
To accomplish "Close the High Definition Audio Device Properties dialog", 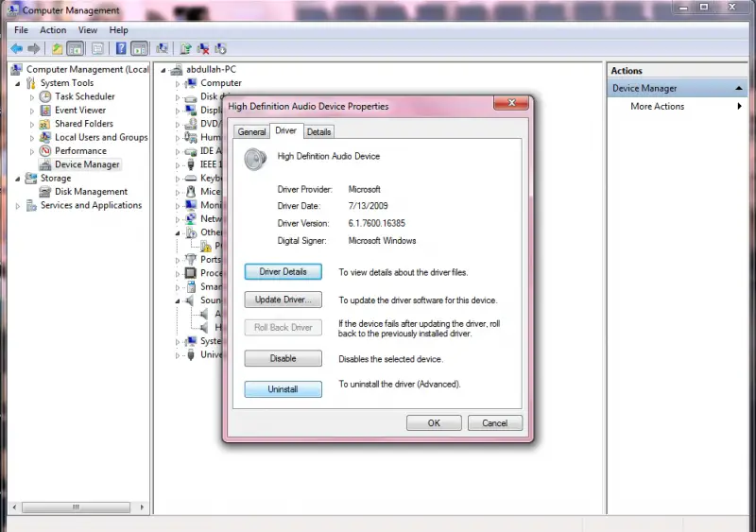I will 511,103.
